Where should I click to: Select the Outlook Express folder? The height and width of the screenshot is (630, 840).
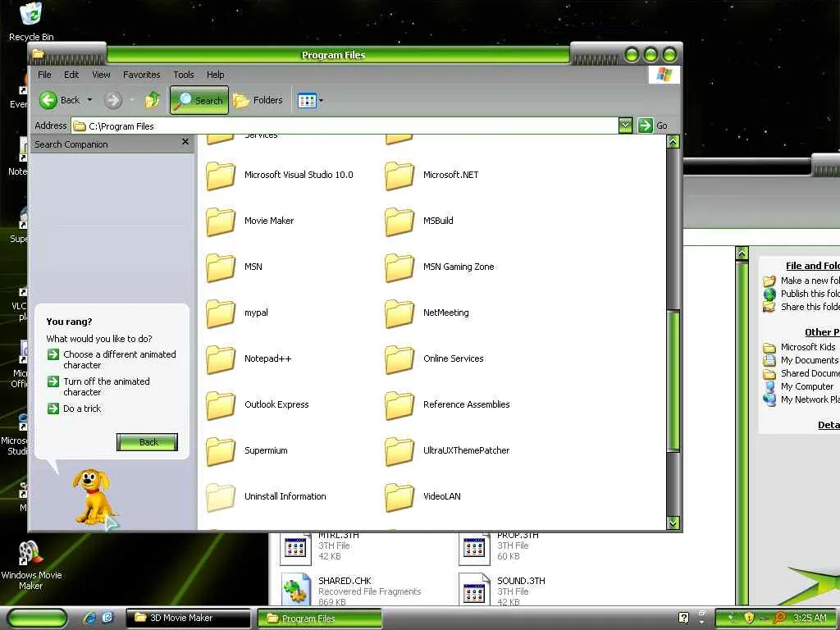point(258,405)
